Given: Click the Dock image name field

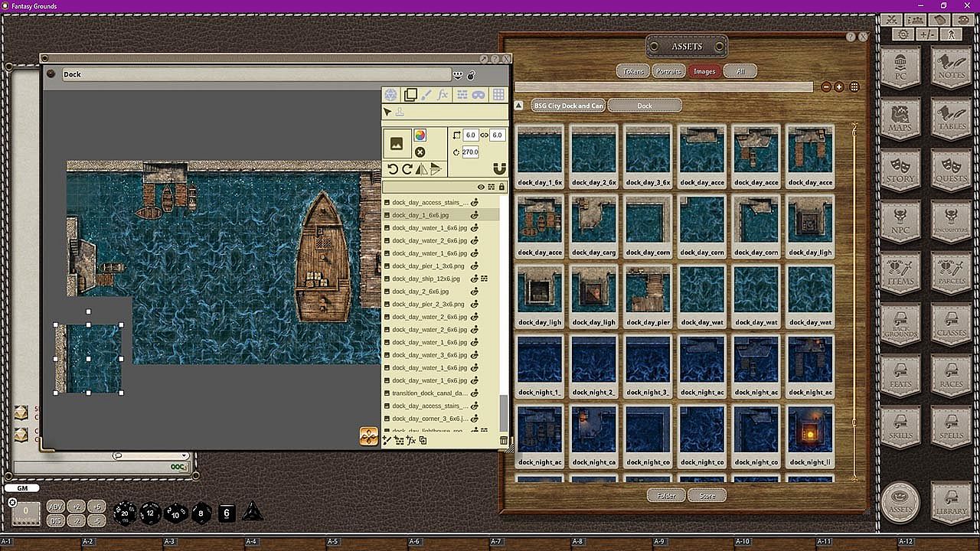Looking at the screenshot, I should tap(256, 74).
